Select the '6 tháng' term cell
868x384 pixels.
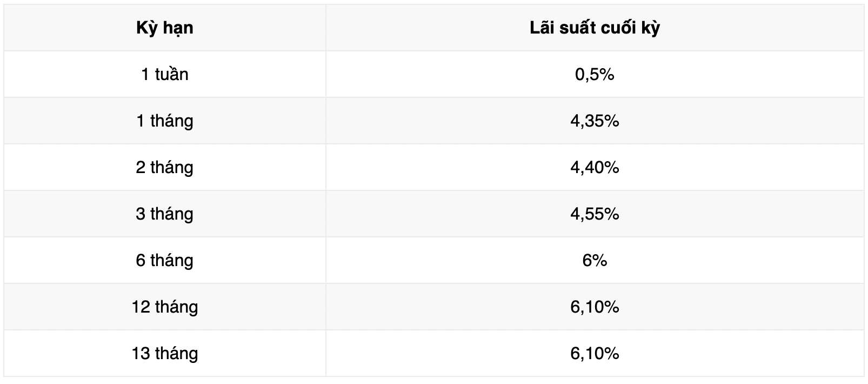pos(164,260)
